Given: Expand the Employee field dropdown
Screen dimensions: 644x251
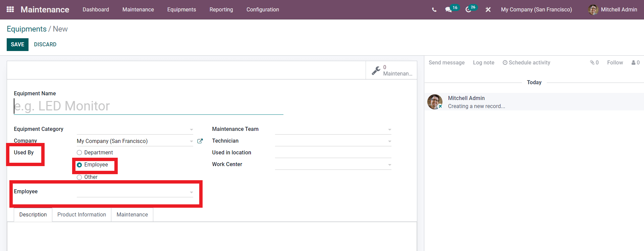Looking at the screenshot, I should tap(191, 192).
